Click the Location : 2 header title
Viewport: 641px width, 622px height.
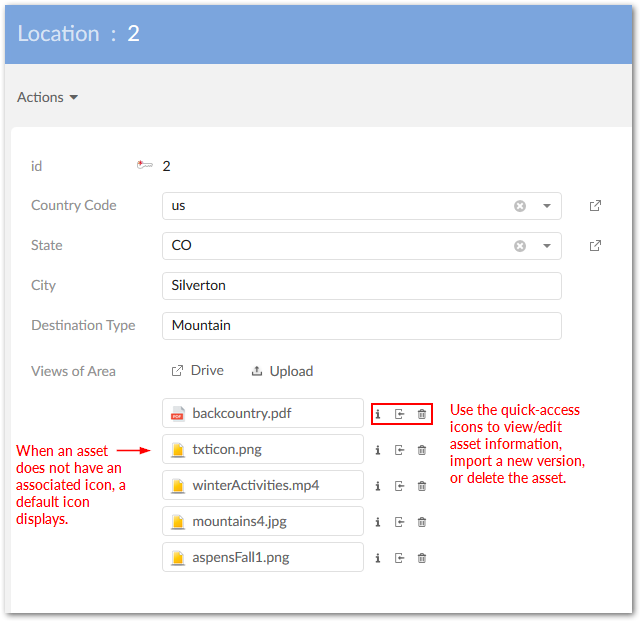point(78,34)
